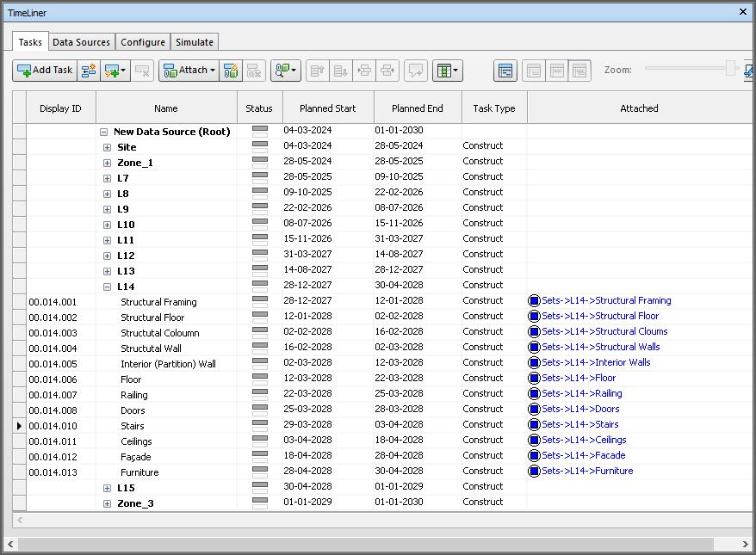Click the Show Gantt chart toggle icon
Screen dimensions: 756x555
pos(505,71)
